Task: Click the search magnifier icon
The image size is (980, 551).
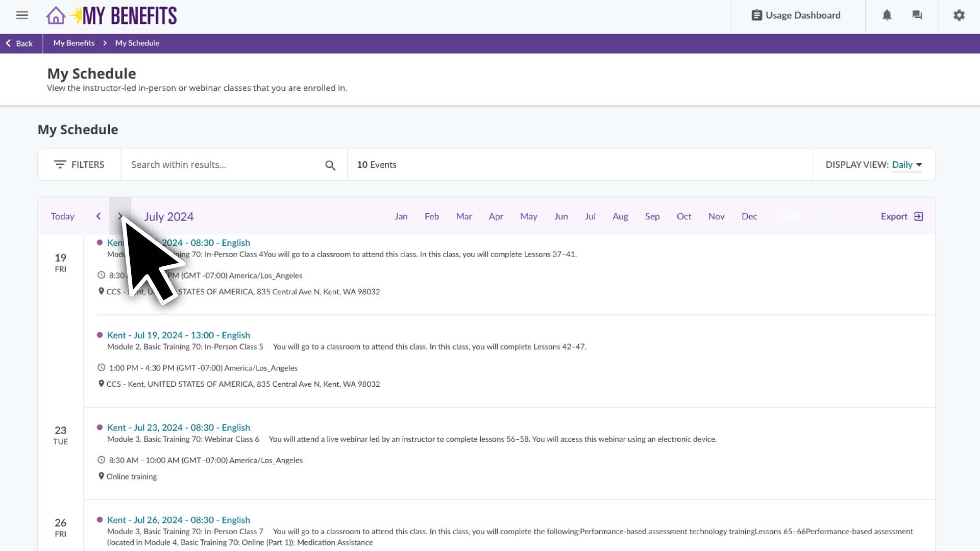Action: (330, 165)
